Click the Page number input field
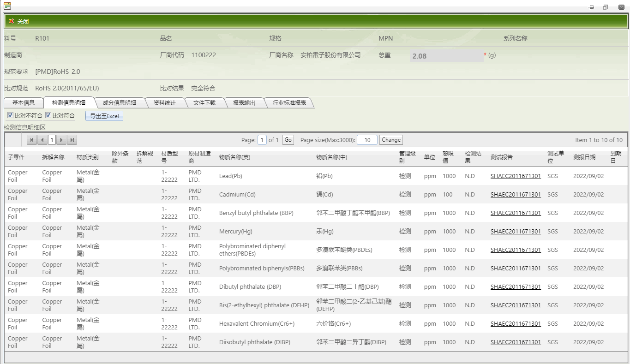 (262, 140)
